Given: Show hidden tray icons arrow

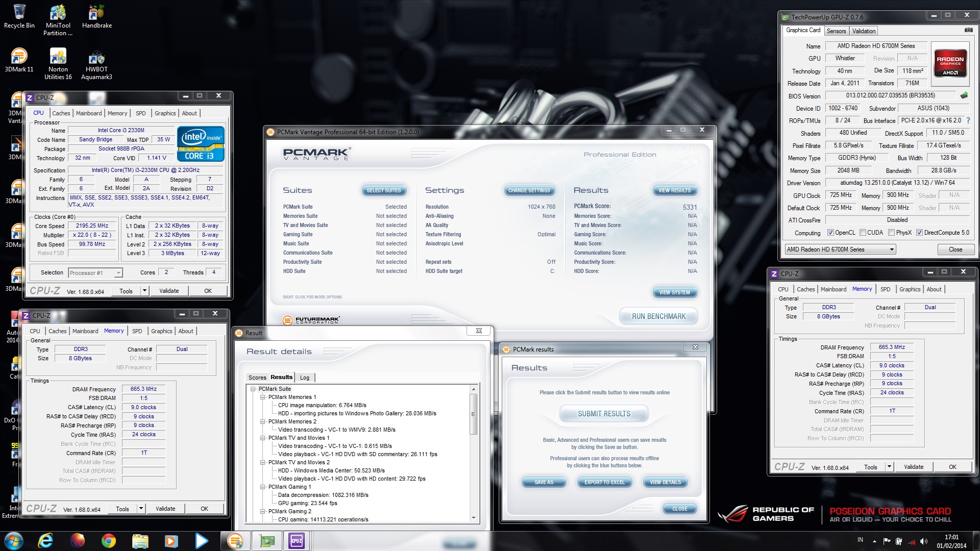Looking at the screenshot, I should (x=874, y=541).
